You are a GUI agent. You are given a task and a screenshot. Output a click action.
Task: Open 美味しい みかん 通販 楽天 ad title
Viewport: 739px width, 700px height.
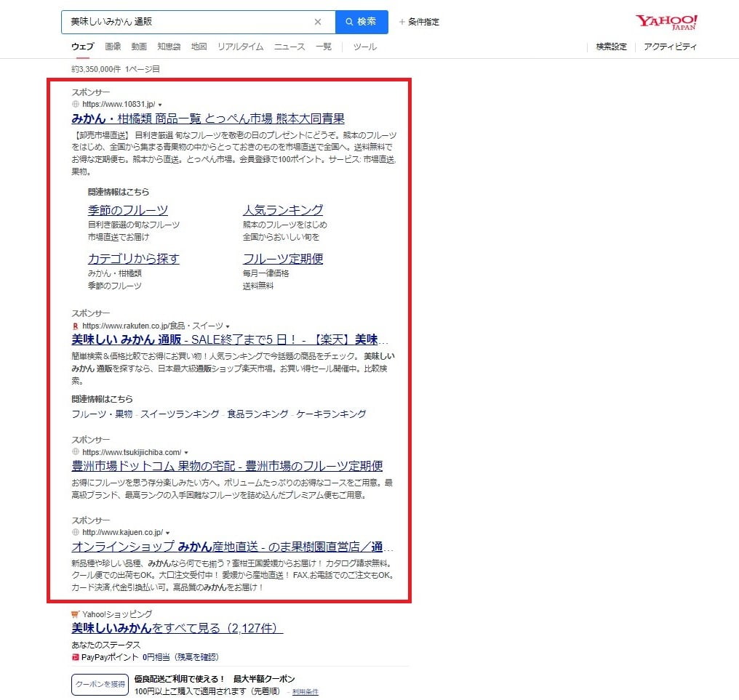coord(230,339)
